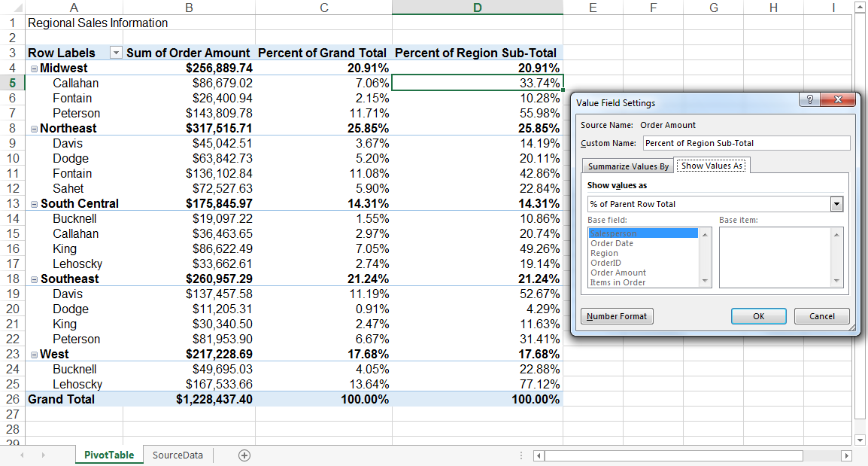868x466 pixels.
Task: Click into the Custom Name field
Action: tap(745, 143)
